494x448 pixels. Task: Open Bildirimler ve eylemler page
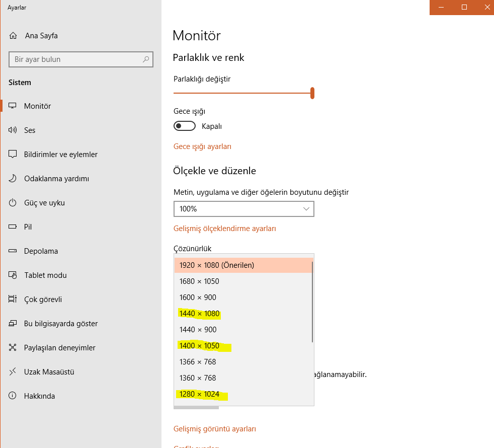tap(81, 154)
